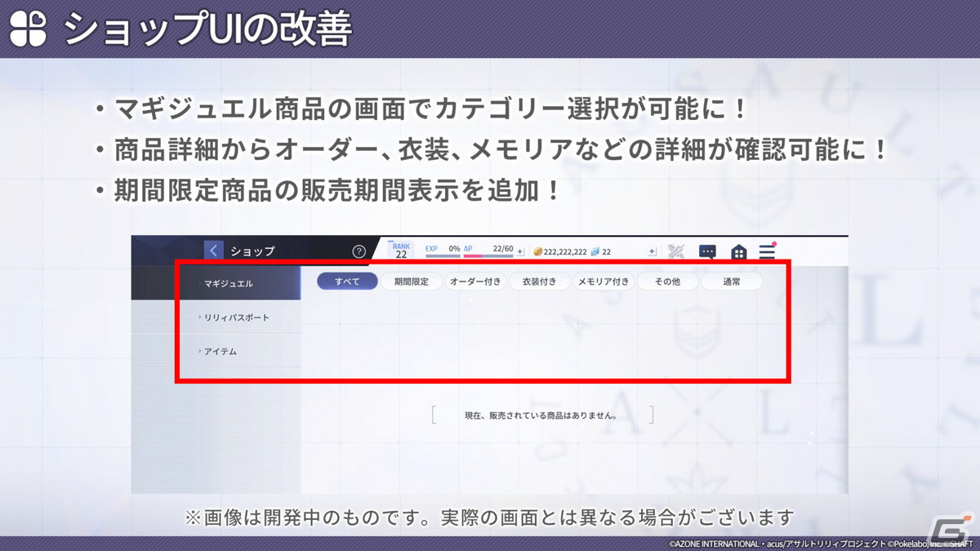Click the ショップUIの改善 slide heading
Viewport: 980px width, 551px height.
click(x=207, y=29)
